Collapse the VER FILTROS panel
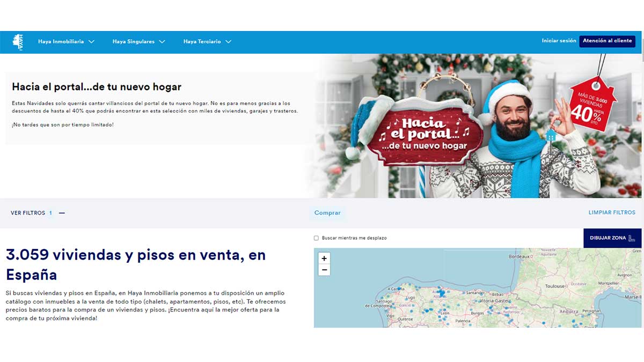Image resolution: width=644 pixels, height=362 pixels. tap(62, 212)
